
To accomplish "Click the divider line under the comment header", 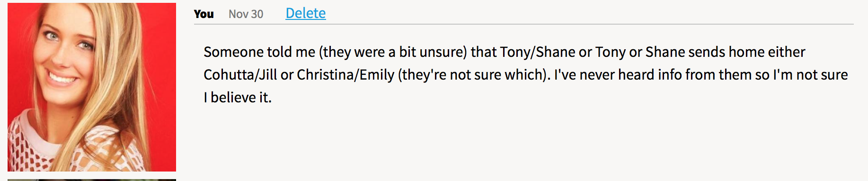I will pos(523,24).
